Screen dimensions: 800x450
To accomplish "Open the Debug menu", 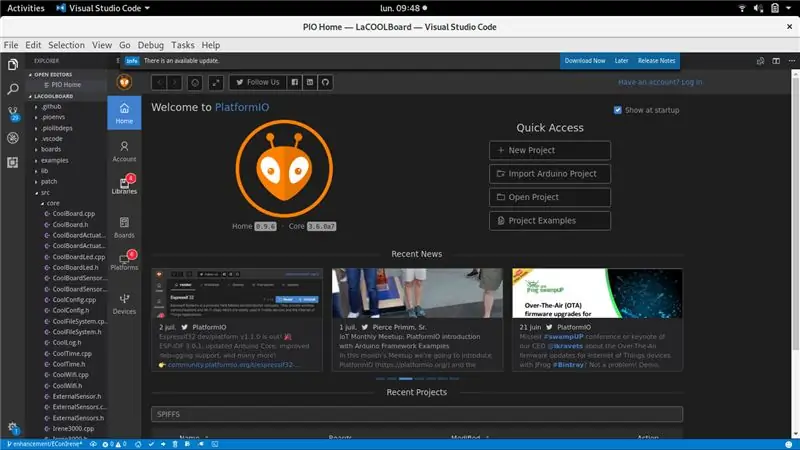I will (x=151, y=45).
